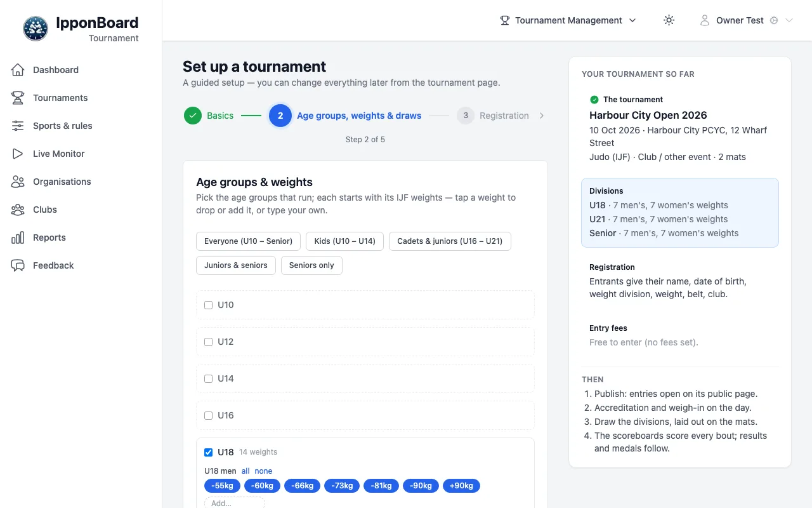Open Dashboard via the house icon

[x=18, y=70]
